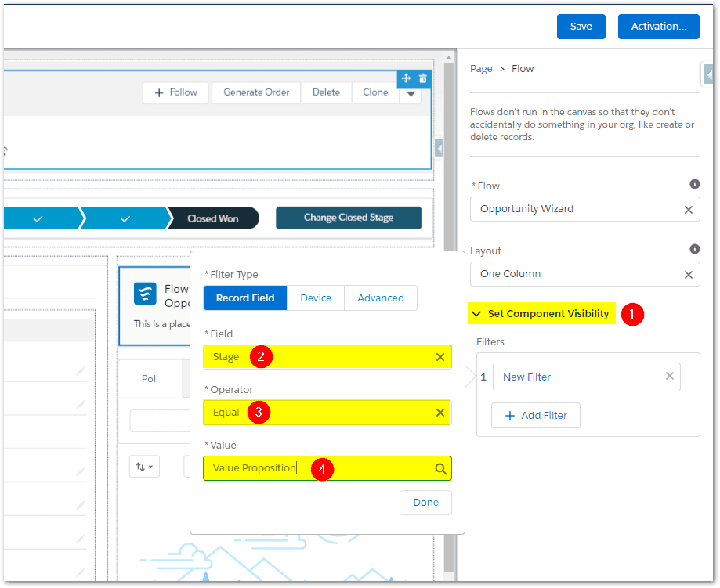This screenshot has height=588, width=720.
Task: Click the Page breadcrumb link
Action: 481,69
